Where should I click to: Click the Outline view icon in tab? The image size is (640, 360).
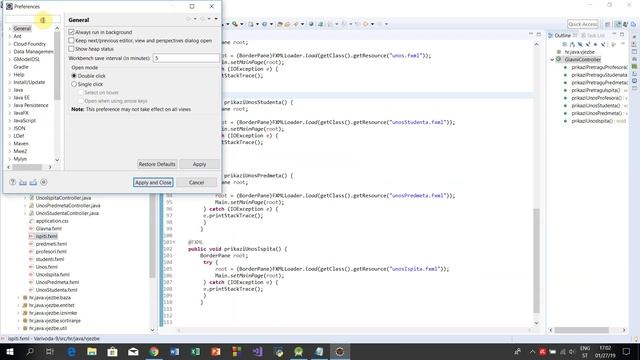(551, 36)
